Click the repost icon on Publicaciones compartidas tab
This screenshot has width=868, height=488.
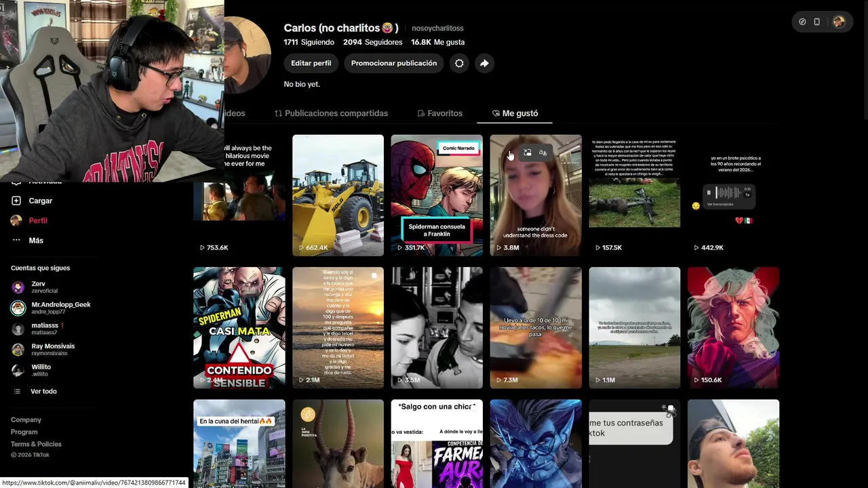[278, 113]
